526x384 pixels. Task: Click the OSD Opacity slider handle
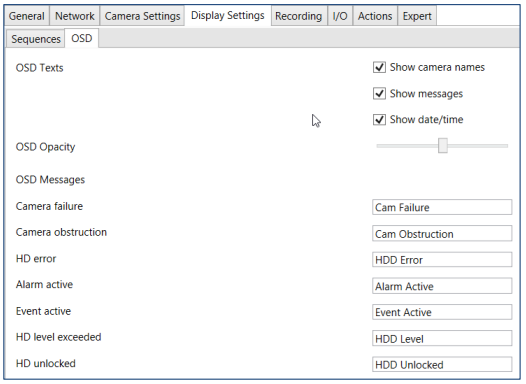coord(443,146)
